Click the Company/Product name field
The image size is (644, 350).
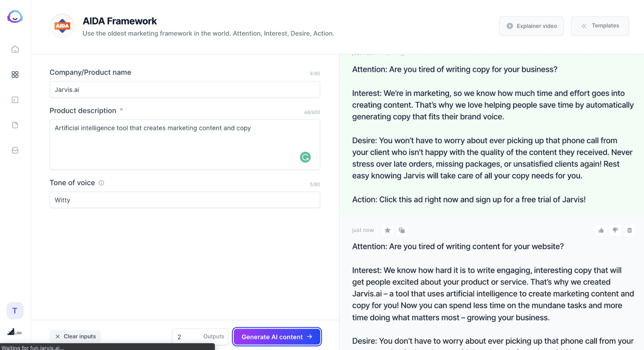185,89
